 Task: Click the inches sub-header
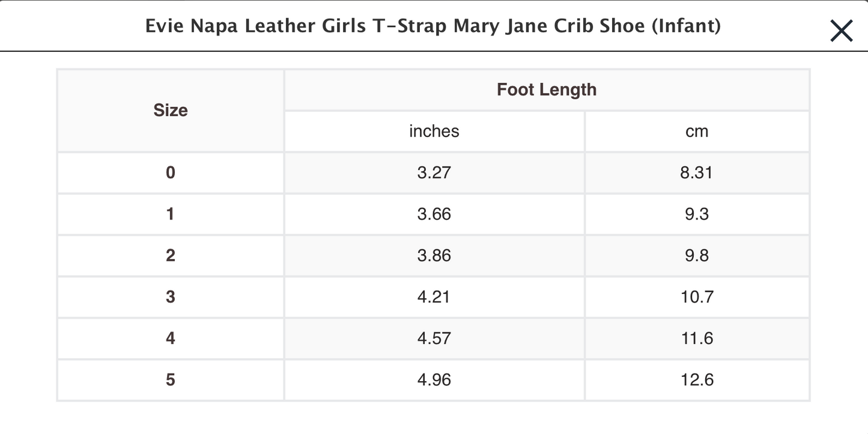coord(434,131)
